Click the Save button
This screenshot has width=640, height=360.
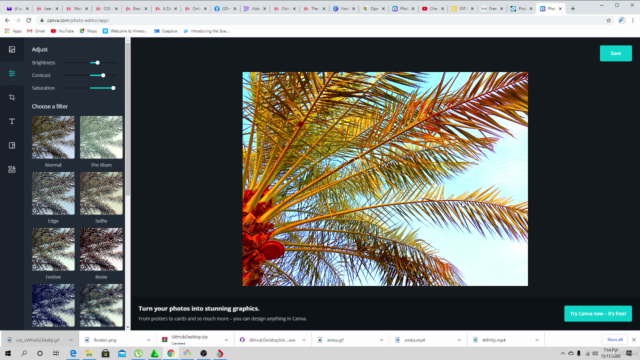[616, 53]
